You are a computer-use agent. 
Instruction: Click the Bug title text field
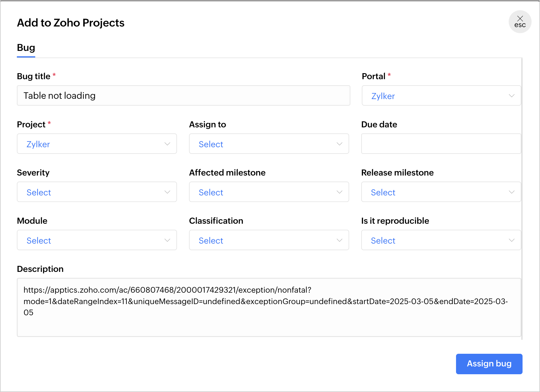tap(183, 95)
